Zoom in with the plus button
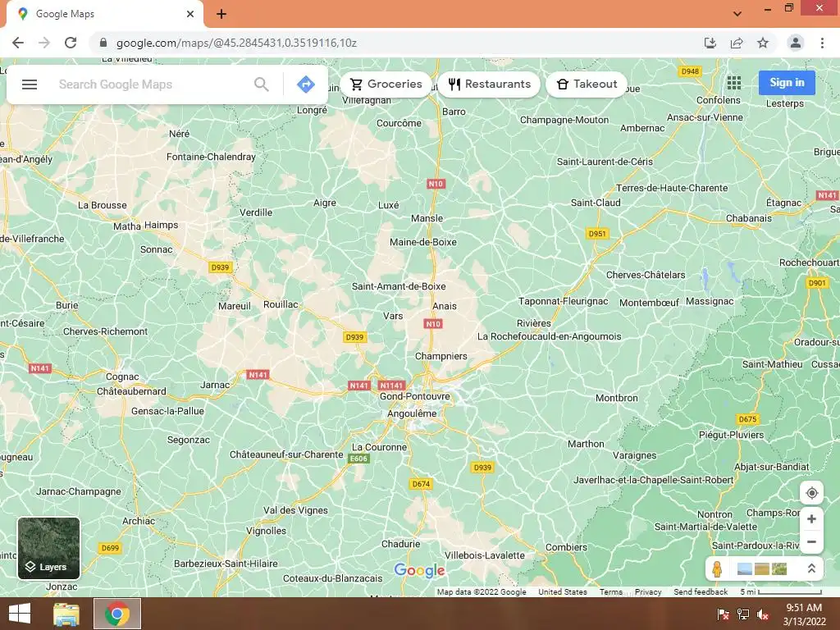Viewport: 840px width, 630px height. point(811,518)
